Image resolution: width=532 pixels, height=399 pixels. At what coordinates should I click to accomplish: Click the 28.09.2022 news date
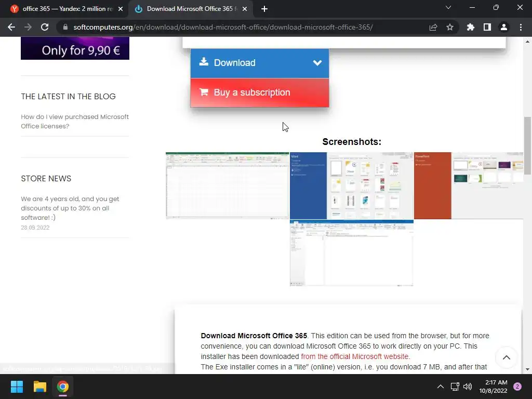tap(35, 228)
